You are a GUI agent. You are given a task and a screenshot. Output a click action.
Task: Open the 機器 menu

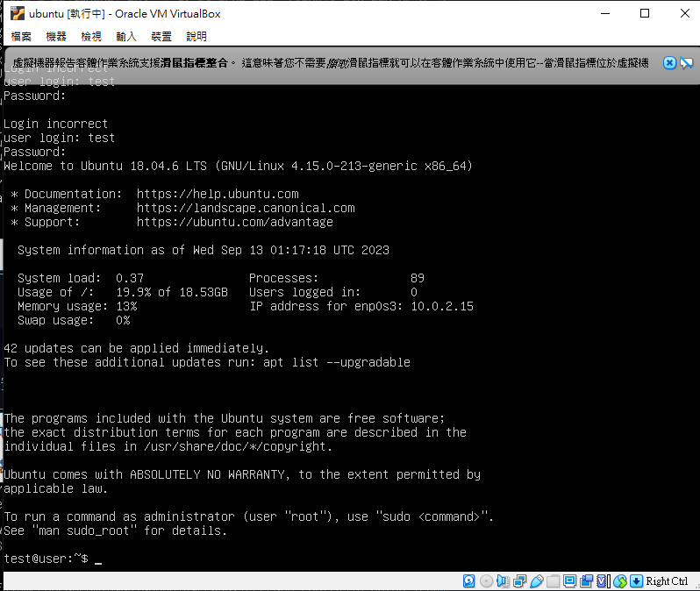pyautogui.click(x=56, y=37)
